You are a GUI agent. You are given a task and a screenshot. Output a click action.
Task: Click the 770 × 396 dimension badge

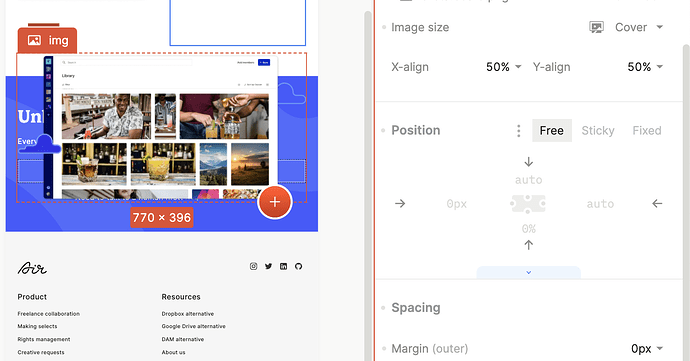click(x=162, y=217)
